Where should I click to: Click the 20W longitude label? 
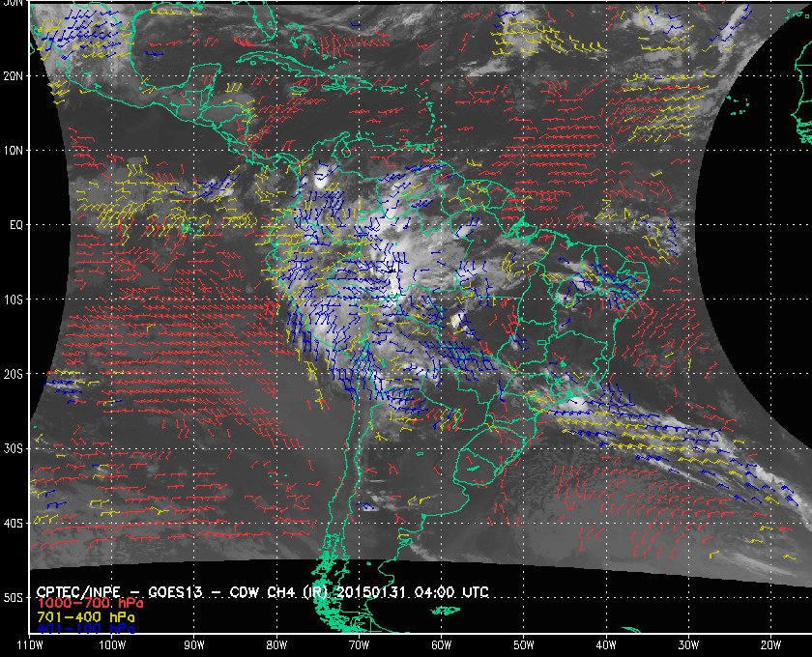[770, 645]
